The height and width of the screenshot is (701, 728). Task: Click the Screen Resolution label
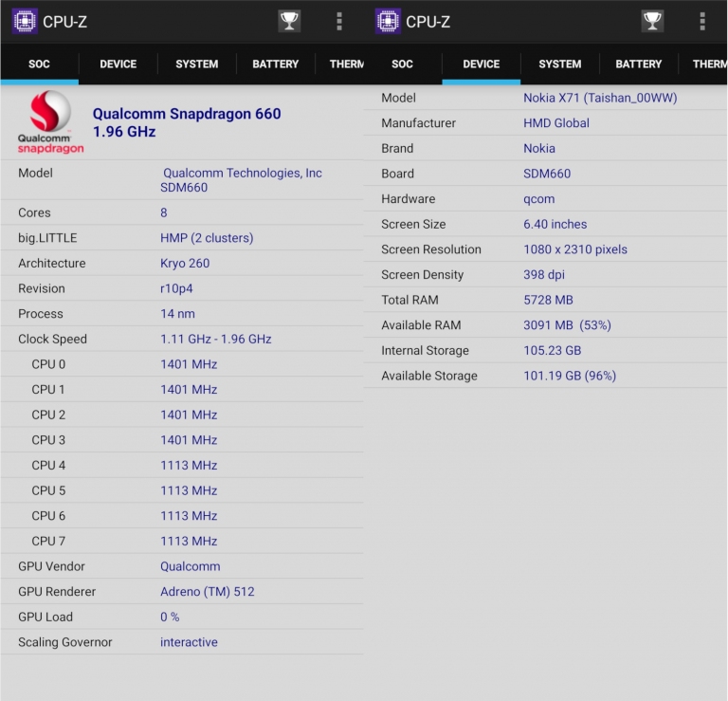coord(431,249)
